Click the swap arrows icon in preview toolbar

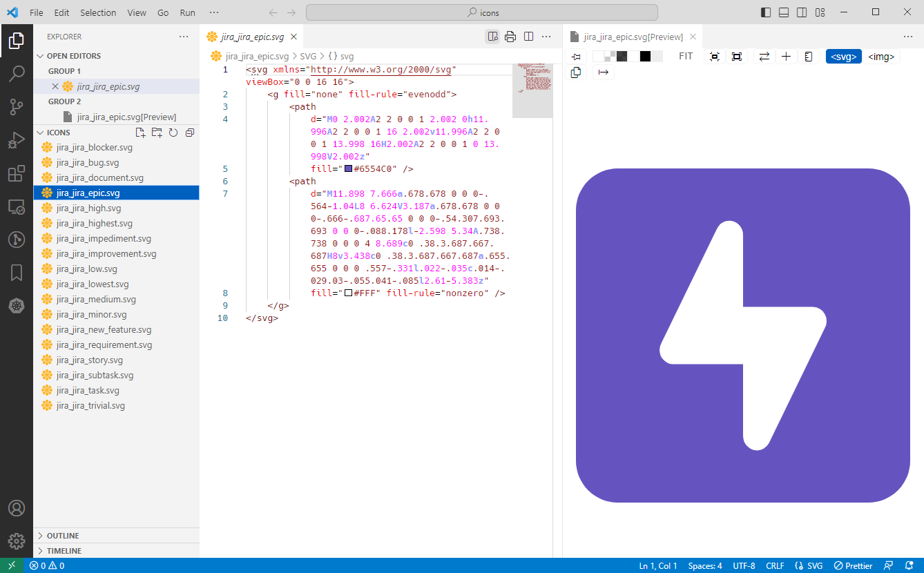coord(764,57)
